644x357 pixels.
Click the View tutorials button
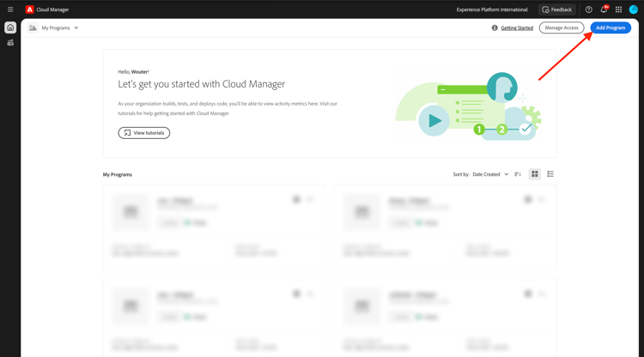pyautogui.click(x=143, y=133)
